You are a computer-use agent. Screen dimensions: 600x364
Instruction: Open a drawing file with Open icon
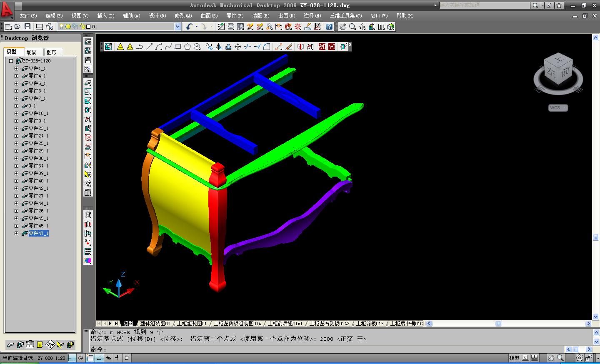[x=17, y=27]
